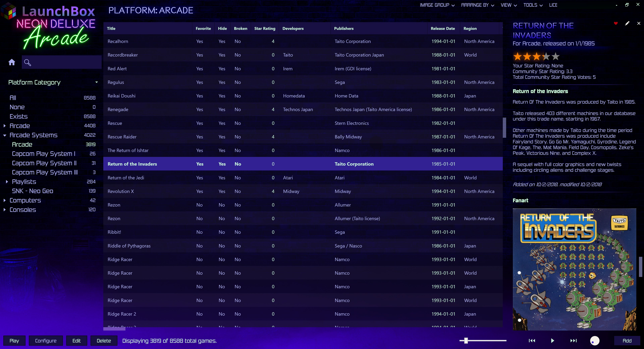Skip to next music track
The image size is (644, 349).
click(574, 340)
